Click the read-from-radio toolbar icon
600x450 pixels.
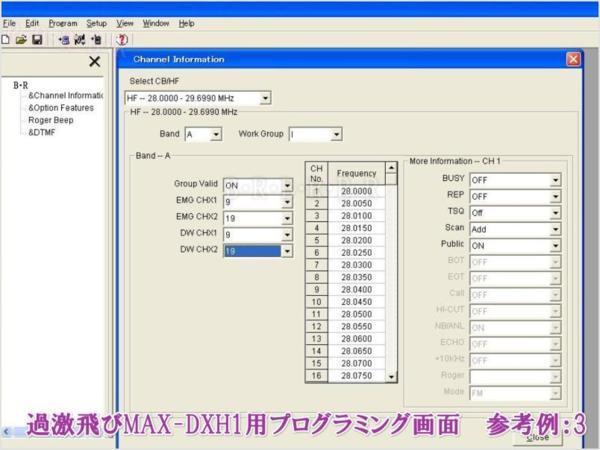64,39
